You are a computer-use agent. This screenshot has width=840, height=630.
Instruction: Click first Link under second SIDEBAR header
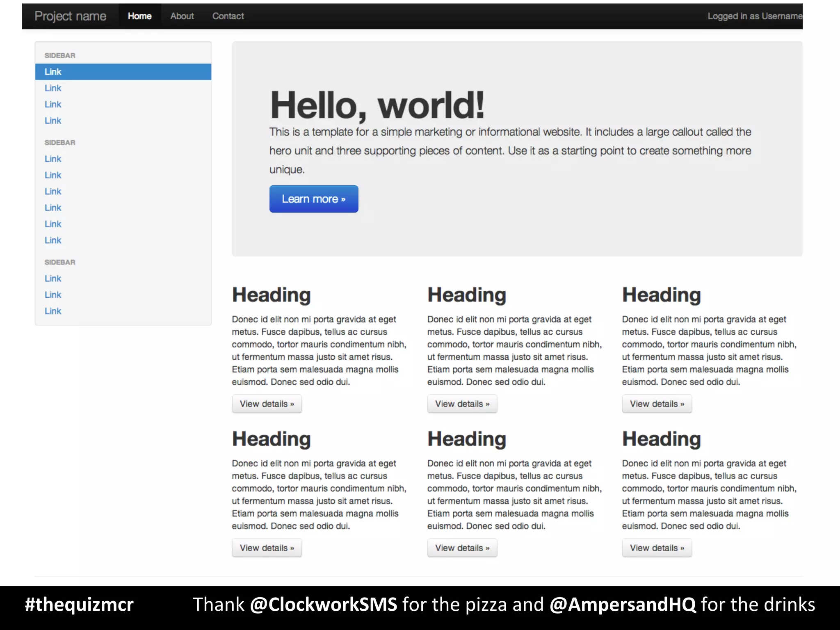[53, 159]
